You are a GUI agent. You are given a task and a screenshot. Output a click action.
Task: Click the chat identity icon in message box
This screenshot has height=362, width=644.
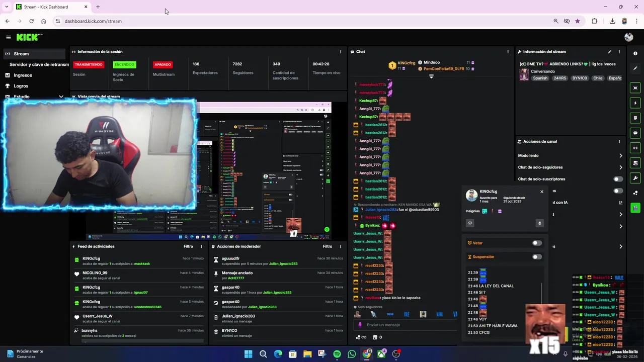tap(360, 325)
